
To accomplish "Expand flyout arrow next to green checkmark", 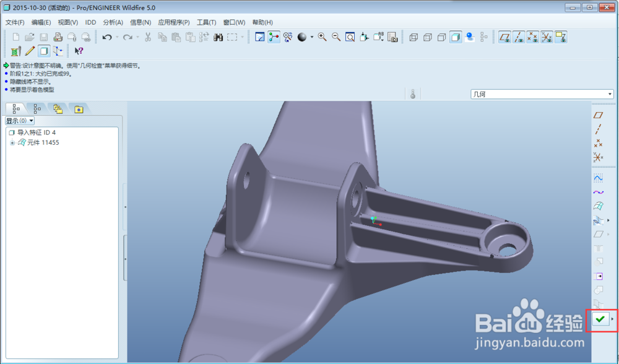I will pos(612,319).
